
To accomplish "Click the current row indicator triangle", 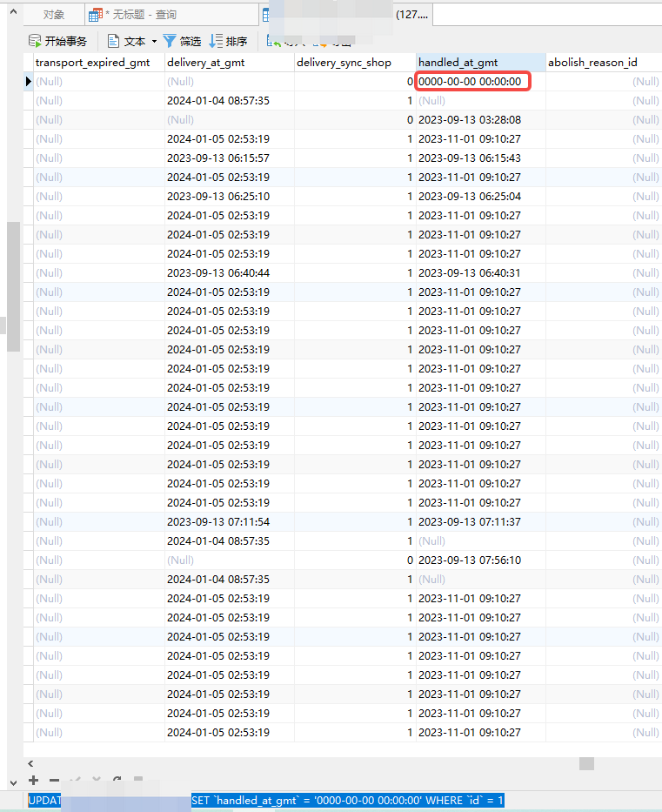I will click(29, 81).
